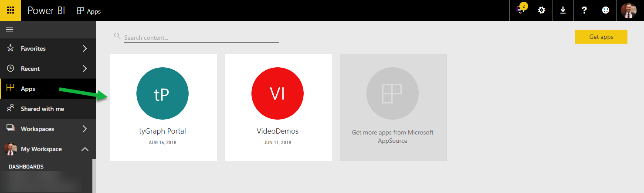Select Apps in the left navigation
Image resolution: width=644 pixels, height=193 pixels.
(28, 89)
